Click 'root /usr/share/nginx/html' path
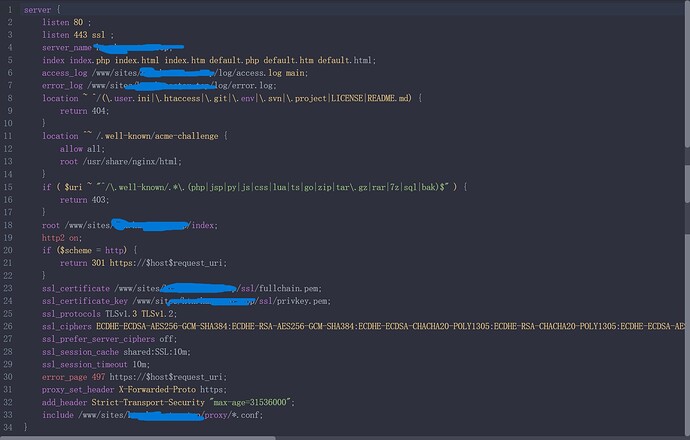The height and width of the screenshot is (440, 690). (121, 161)
